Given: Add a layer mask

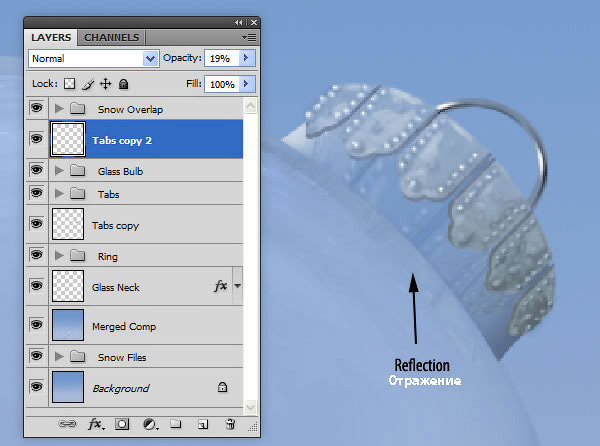Looking at the screenshot, I should click(x=122, y=424).
